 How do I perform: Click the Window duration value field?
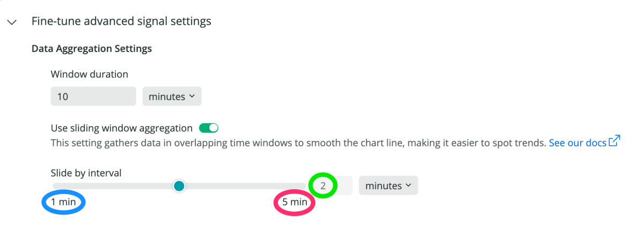pyautogui.click(x=93, y=97)
